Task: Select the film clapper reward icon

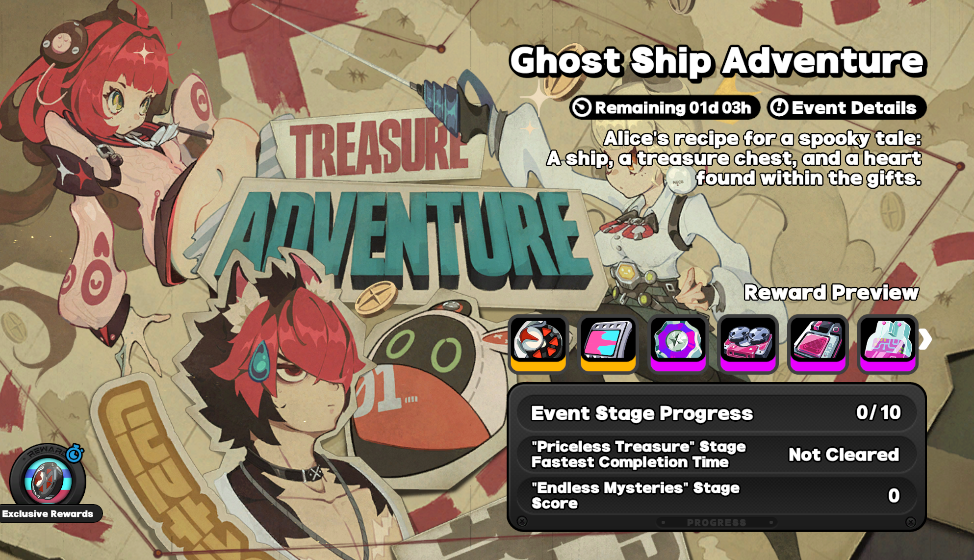Action: (x=608, y=343)
